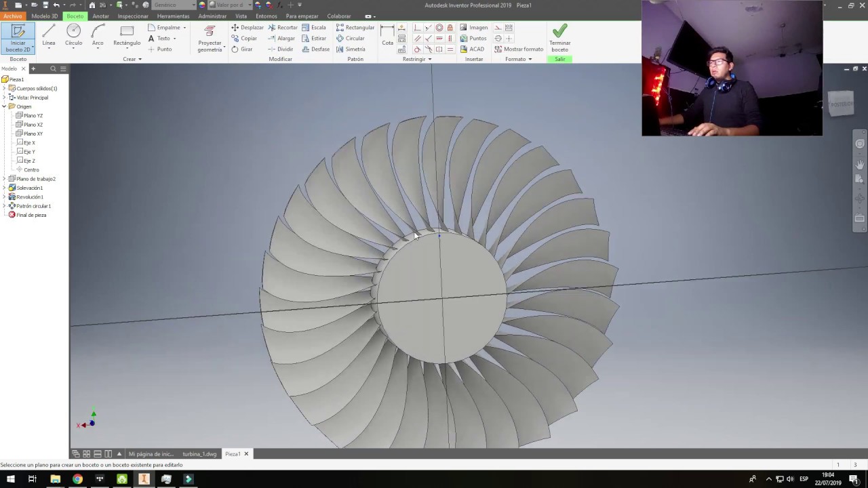Expand the Formato panel dropdown
Viewport: 868px width, 488px height.
pos(519,59)
